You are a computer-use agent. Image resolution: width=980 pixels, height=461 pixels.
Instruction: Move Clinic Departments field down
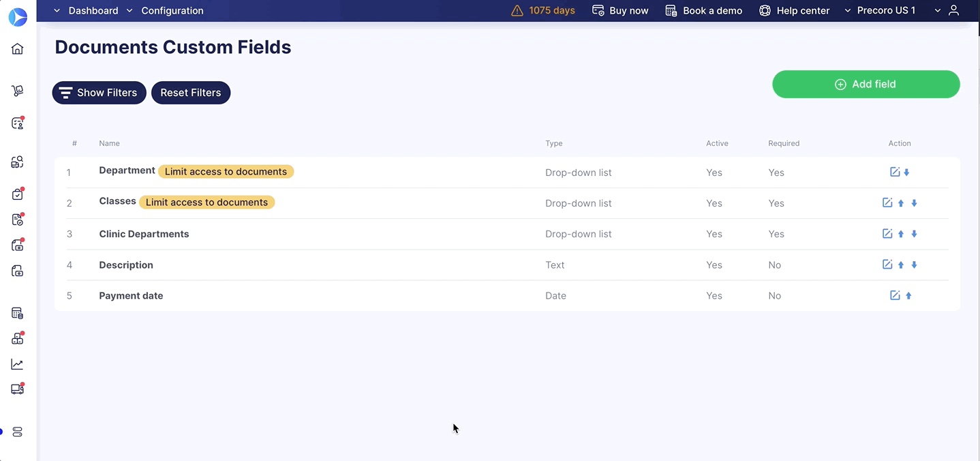915,234
